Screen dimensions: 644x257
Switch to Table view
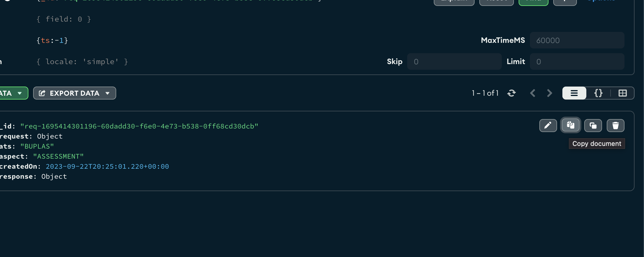point(622,93)
